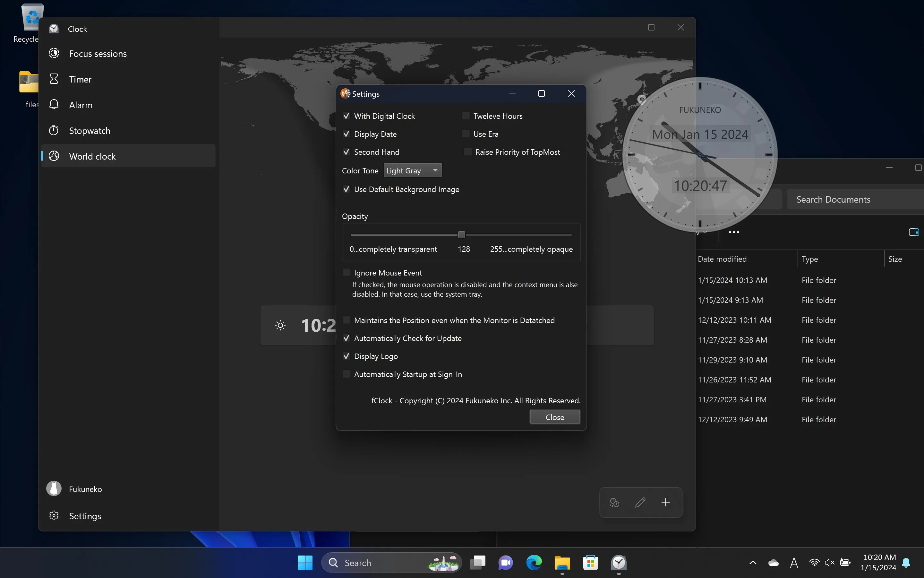Open Alarm in Clock sidebar
The height and width of the screenshot is (578, 924).
[x=128, y=105]
